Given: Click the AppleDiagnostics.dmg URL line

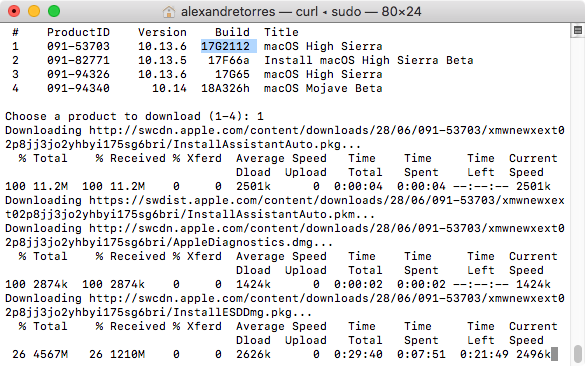Looking at the screenshot, I should (285, 235).
